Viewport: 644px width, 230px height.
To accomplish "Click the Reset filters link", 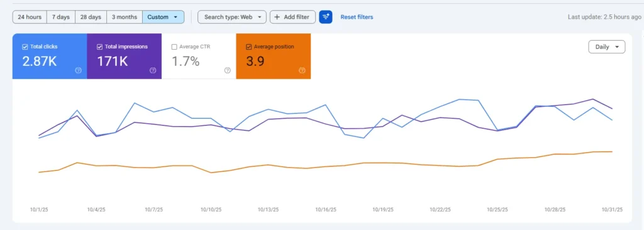I will 357,17.
